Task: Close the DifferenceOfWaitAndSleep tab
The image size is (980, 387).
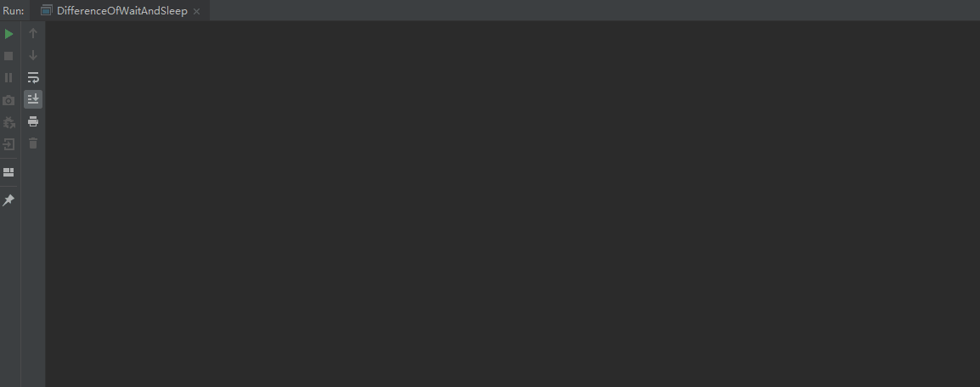Action: click(x=197, y=11)
